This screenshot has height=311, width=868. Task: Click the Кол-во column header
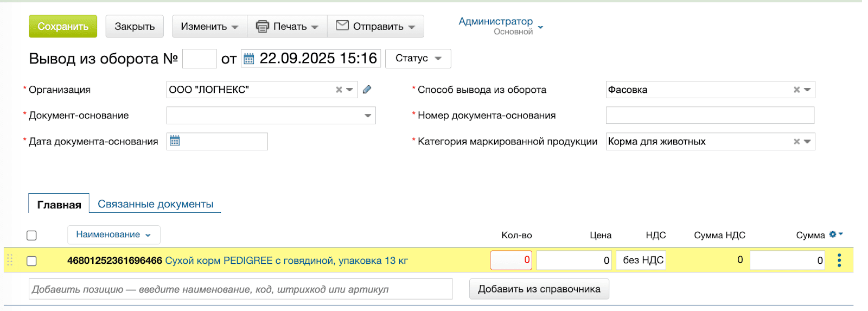516,235
